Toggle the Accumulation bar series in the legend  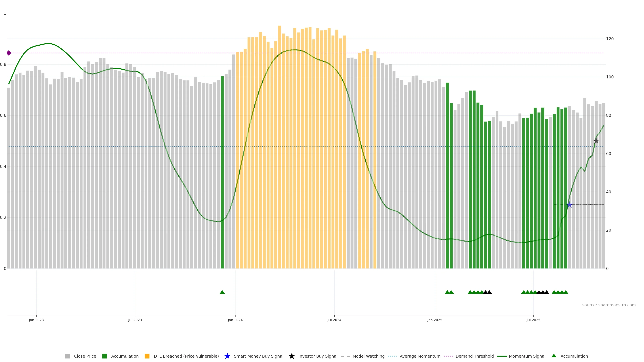click(x=124, y=356)
